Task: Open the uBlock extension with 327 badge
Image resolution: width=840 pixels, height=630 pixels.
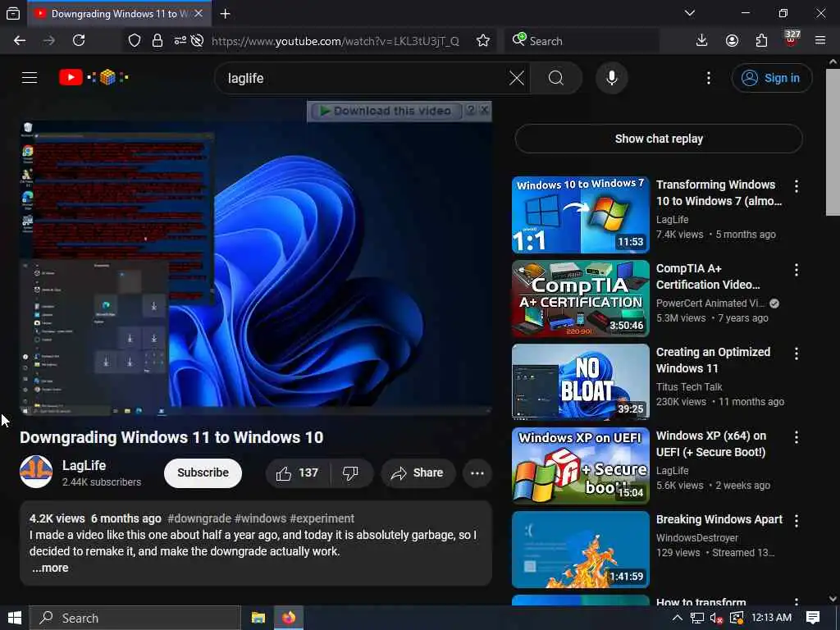Action: (792, 39)
